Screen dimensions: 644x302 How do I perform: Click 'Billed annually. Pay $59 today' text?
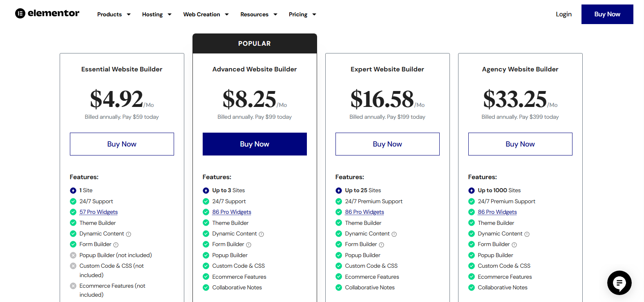tap(122, 117)
